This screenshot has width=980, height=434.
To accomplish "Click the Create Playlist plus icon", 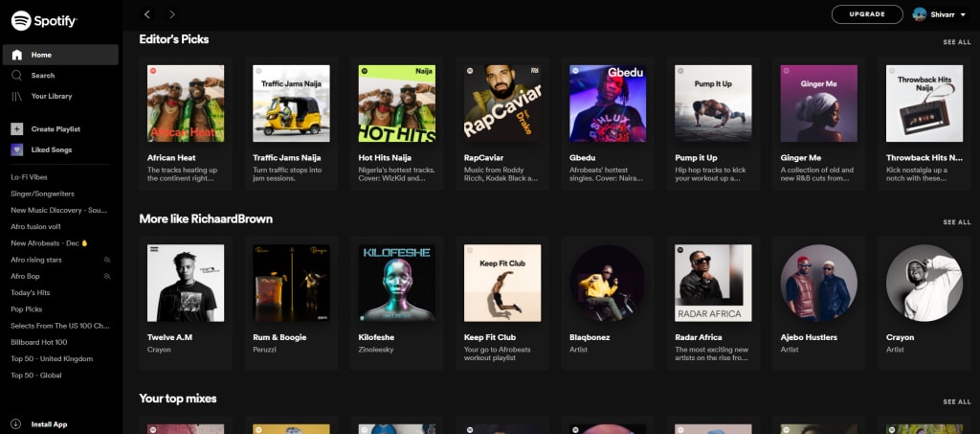I will [17, 128].
